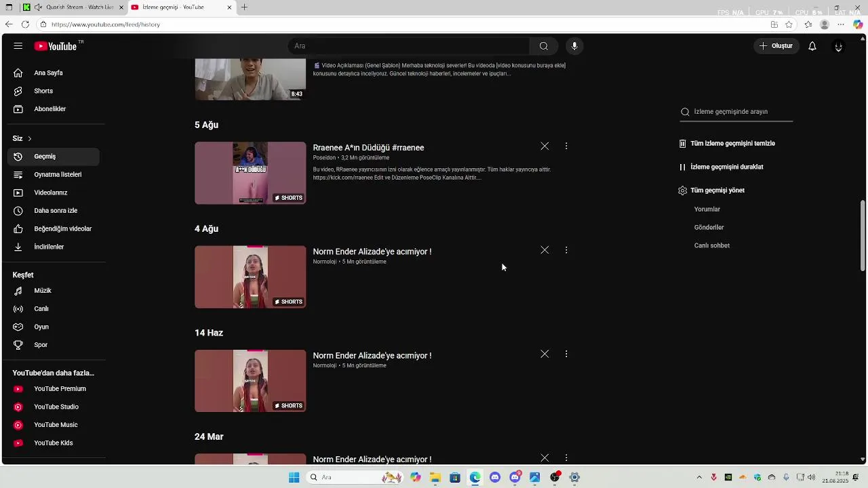The height and width of the screenshot is (488, 868).
Task: Open File Explorer from taskbar
Action: click(x=435, y=477)
